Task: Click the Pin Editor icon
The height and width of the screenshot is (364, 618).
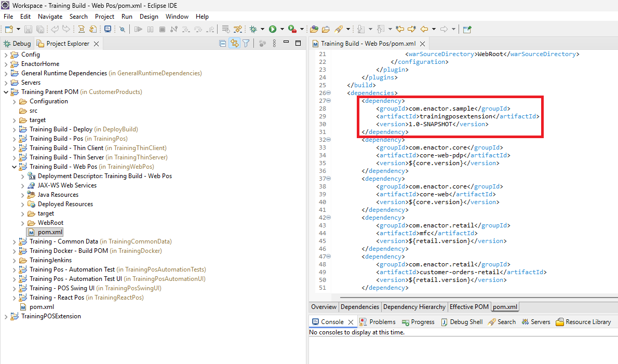Action: [x=467, y=29]
